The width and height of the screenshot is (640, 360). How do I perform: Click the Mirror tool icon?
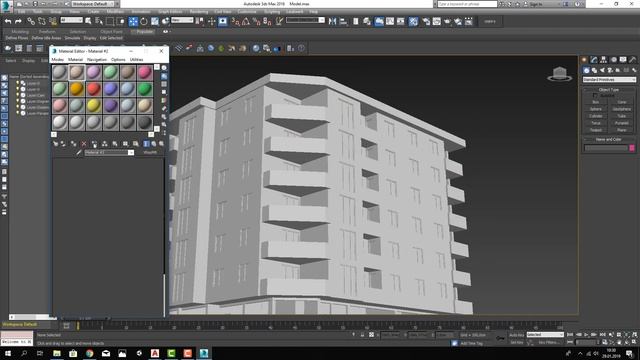click(333, 21)
